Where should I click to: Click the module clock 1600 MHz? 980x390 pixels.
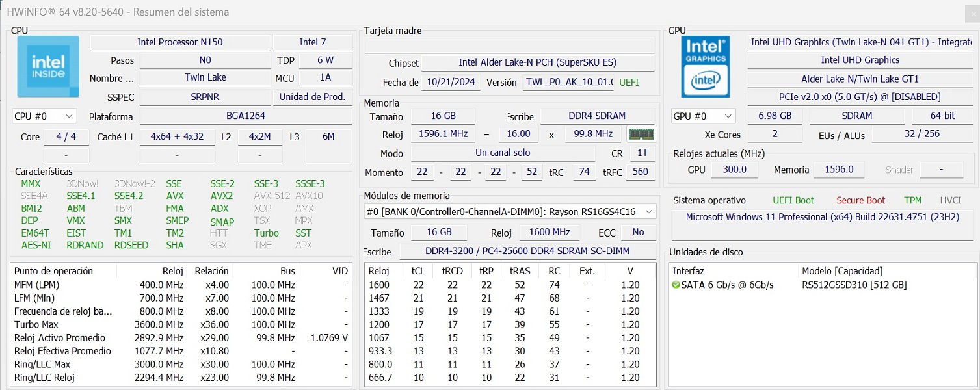(550, 232)
